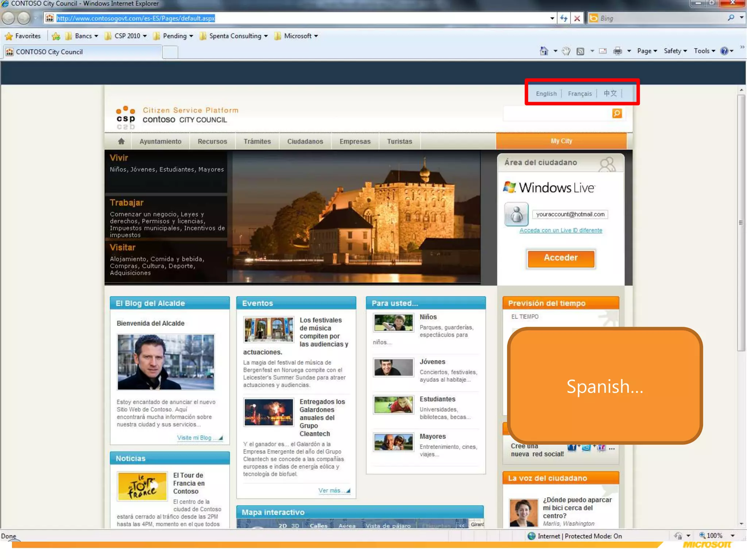Click the Home icon in IE toolbar
Screen dimensions: 747x560
coord(544,51)
